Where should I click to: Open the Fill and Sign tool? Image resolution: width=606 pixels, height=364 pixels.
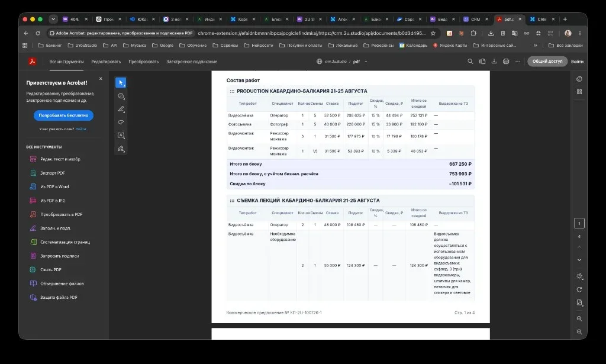(x=50, y=228)
